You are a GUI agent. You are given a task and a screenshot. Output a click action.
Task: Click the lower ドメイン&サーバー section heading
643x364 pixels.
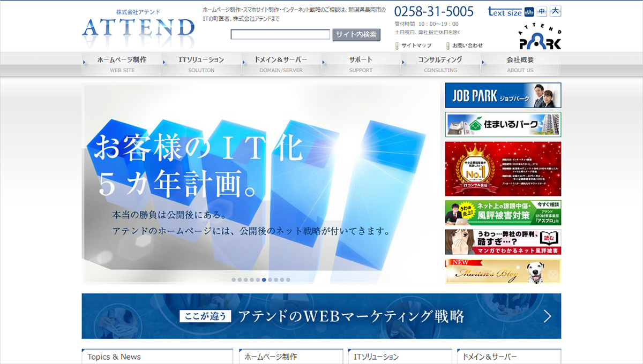[489, 357]
